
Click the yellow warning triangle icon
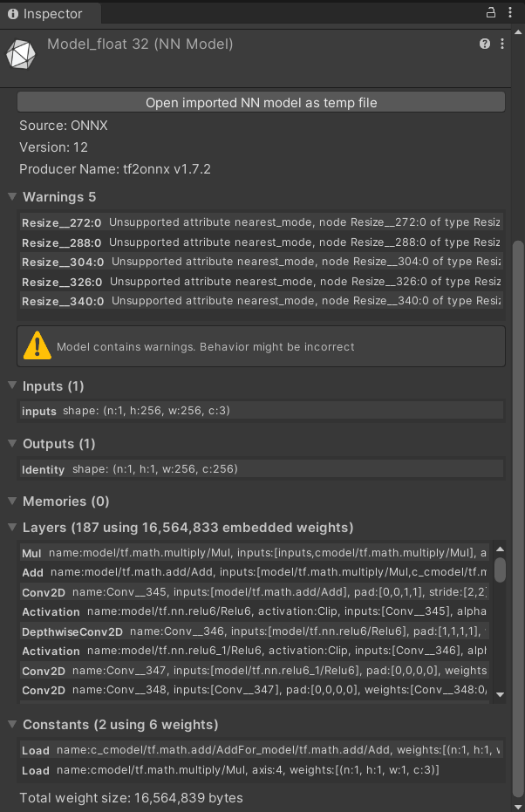pyautogui.click(x=37, y=345)
